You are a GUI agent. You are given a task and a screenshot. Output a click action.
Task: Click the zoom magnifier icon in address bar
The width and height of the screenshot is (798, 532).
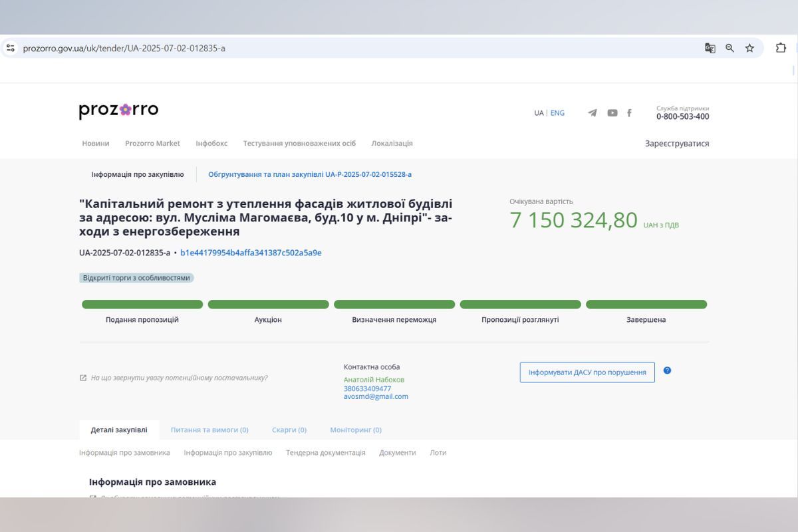(x=730, y=48)
